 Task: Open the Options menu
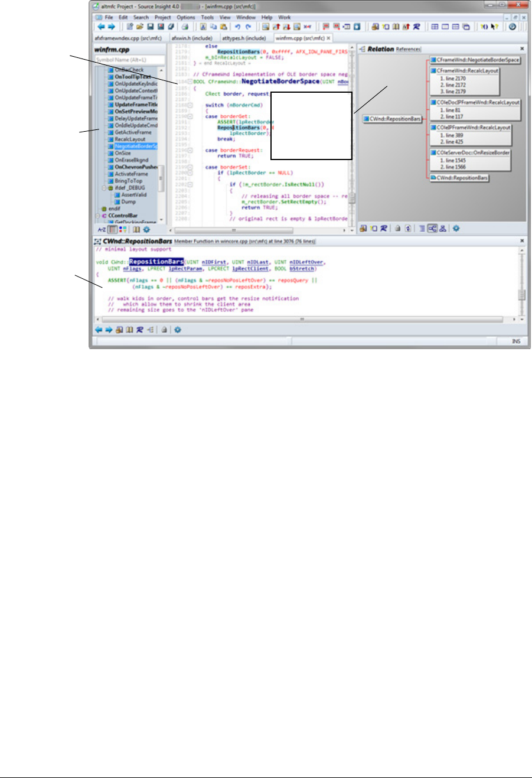pyautogui.click(x=186, y=17)
